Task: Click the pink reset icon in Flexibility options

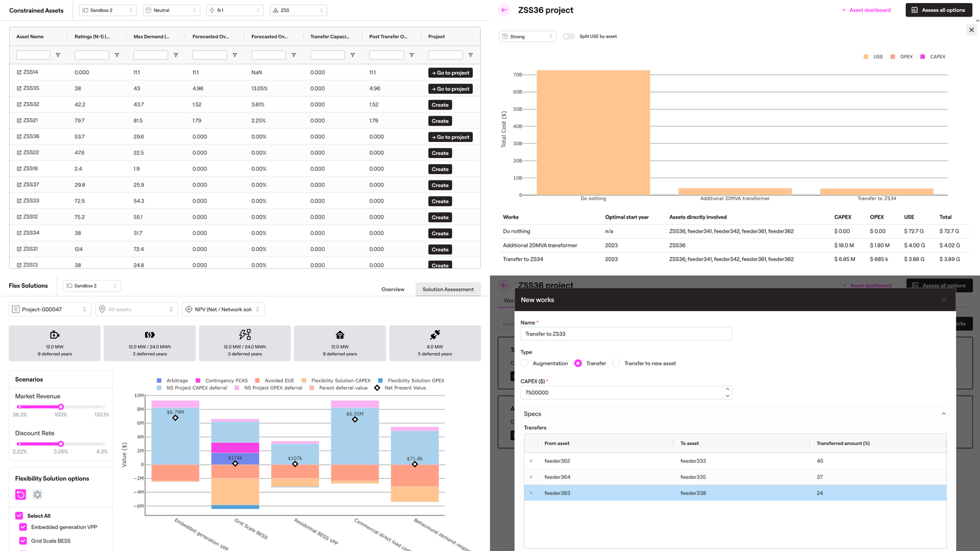Action: coord(21,495)
